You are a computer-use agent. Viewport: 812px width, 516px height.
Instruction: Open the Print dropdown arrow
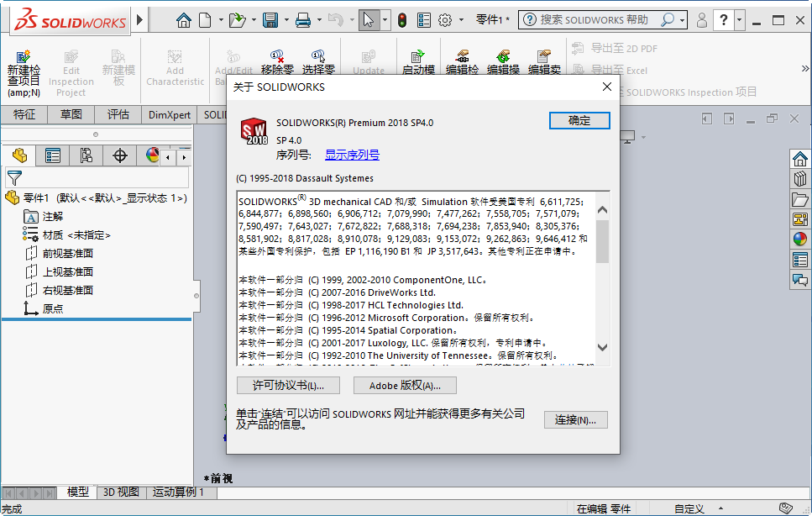click(319, 20)
